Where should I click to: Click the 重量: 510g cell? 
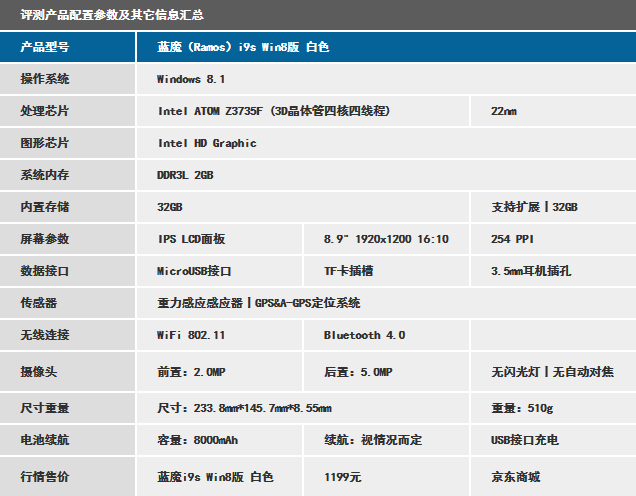click(553, 408)
